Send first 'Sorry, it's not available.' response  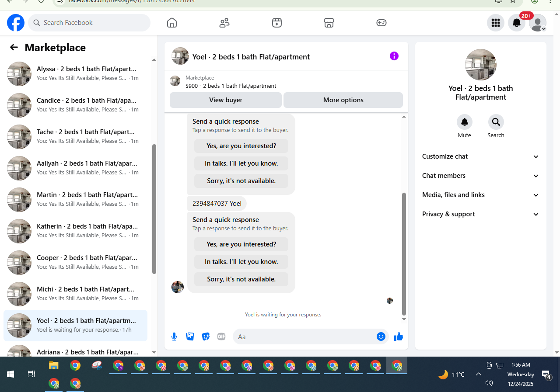click(241, 181)
